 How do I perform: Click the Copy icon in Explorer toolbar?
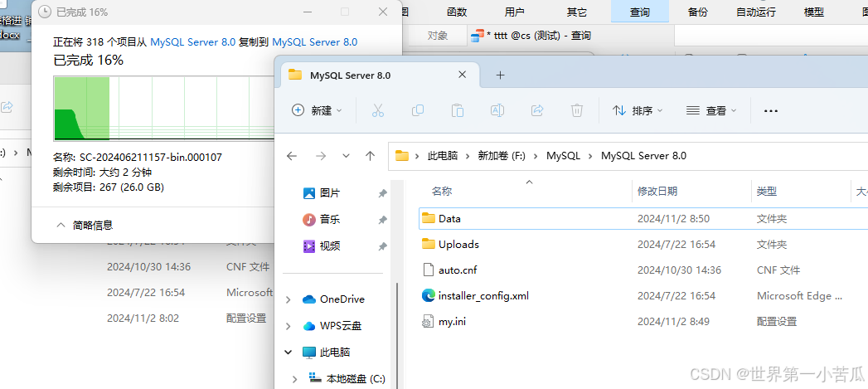[417, 110]
